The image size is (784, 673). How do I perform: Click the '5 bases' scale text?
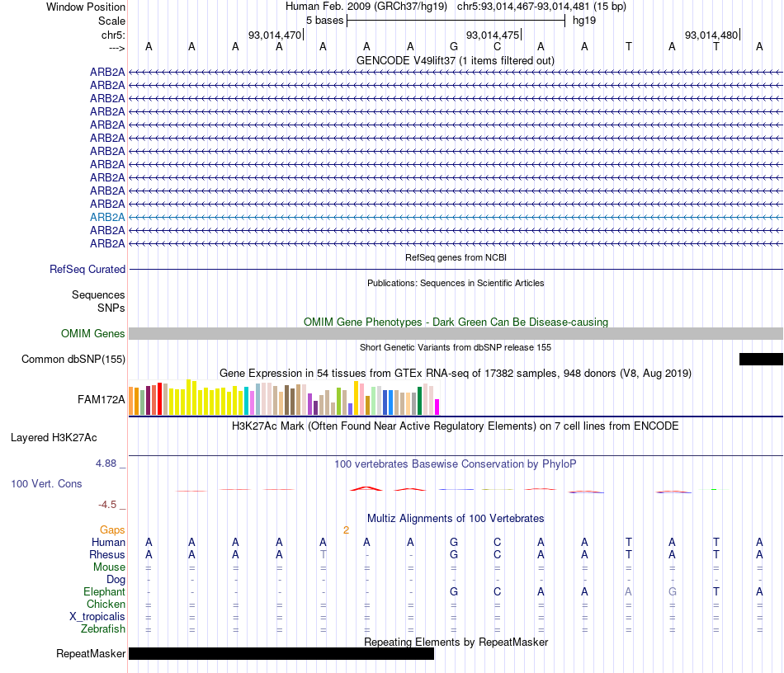(x=325, y=21)
